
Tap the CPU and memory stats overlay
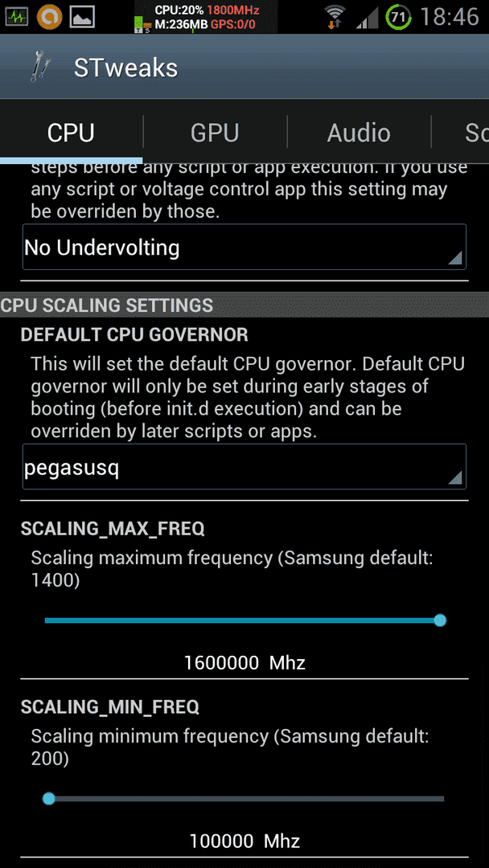point(205,17)
